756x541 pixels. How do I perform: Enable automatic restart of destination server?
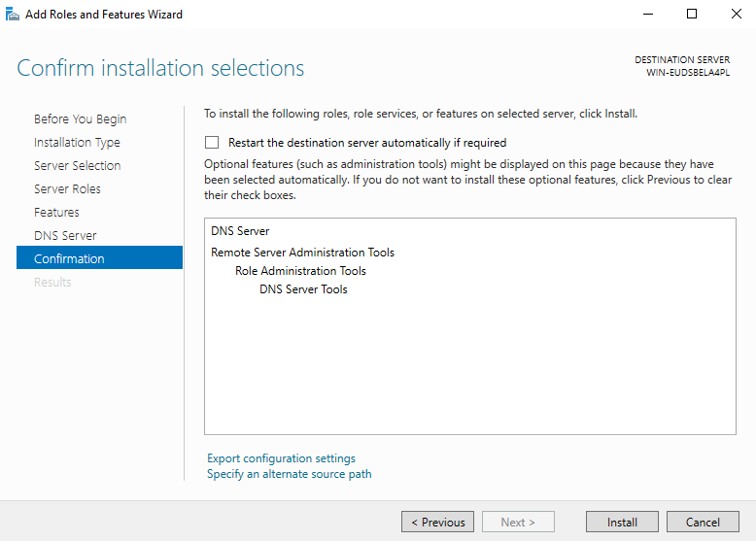(212, 142)
